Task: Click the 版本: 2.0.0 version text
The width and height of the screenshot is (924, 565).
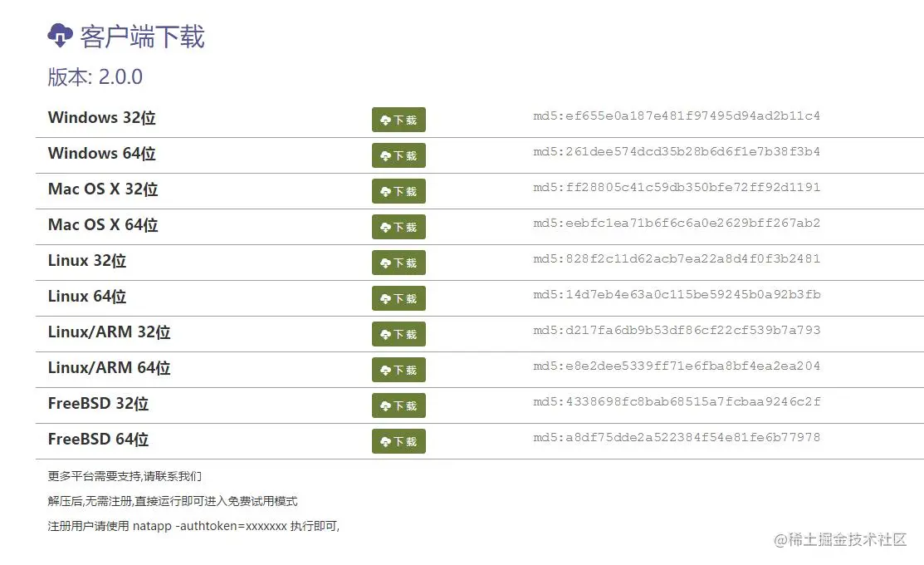Action: pos(95,76)
